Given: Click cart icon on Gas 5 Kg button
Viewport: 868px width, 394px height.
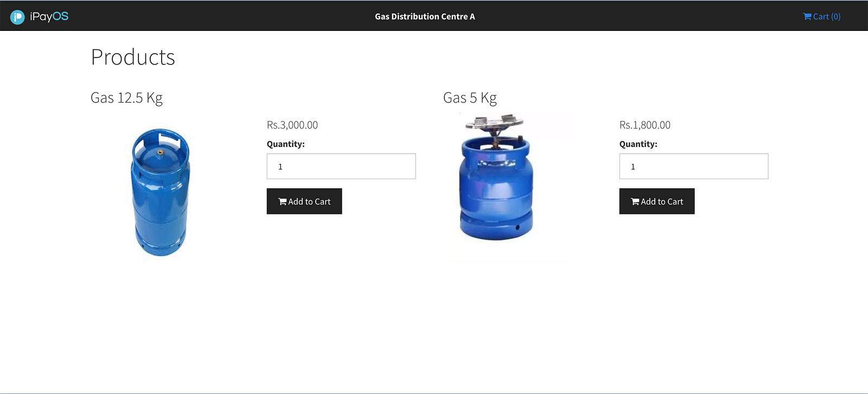Looking at the screenshot, I should pyautogui.click(x=635, y=201).
